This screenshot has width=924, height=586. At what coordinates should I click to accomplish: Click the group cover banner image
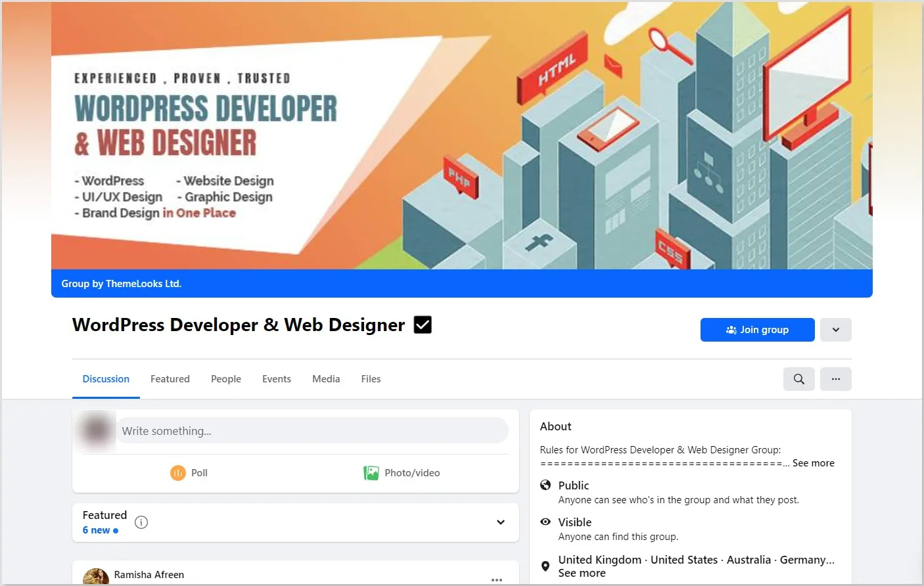click(462, 135)
